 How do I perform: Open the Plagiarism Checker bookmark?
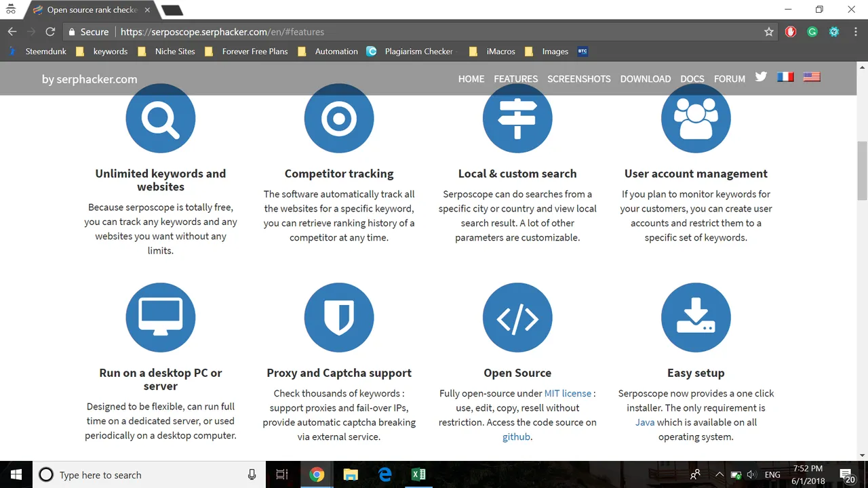[x=413, y=51]
